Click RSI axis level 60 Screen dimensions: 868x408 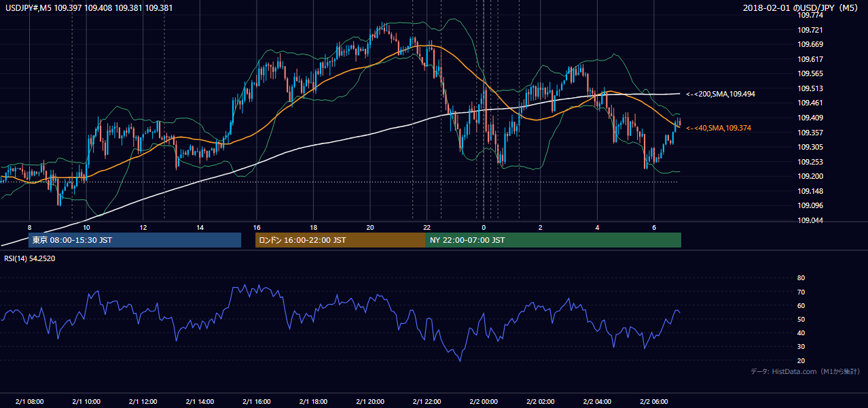(x=801, y=305)
